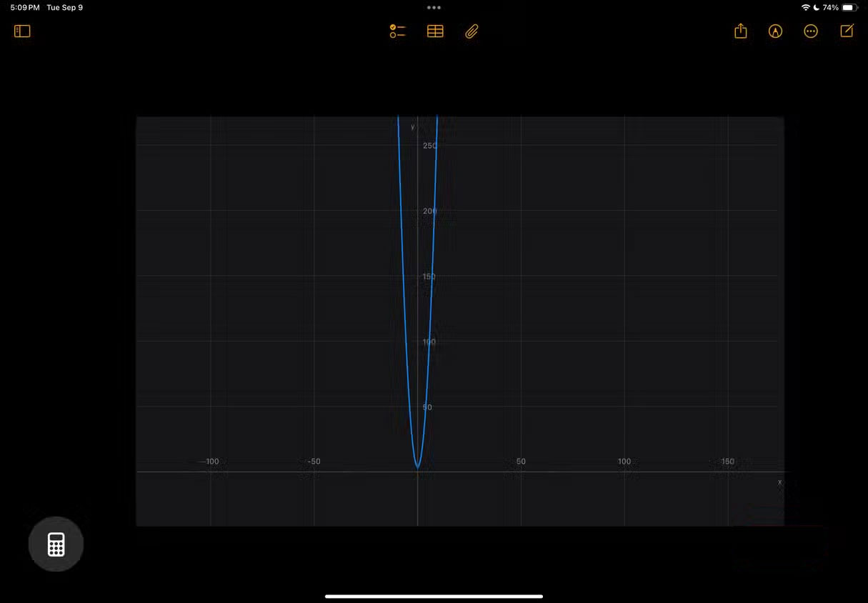Tap the 200 label on the y-axis

(x=429, y=211)
